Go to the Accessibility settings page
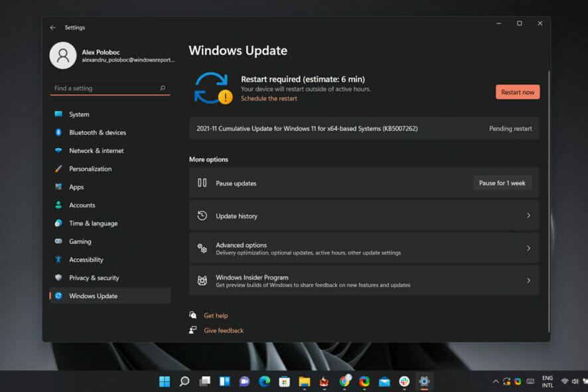Viewport: 588px width, 392px height. (86, 260)
